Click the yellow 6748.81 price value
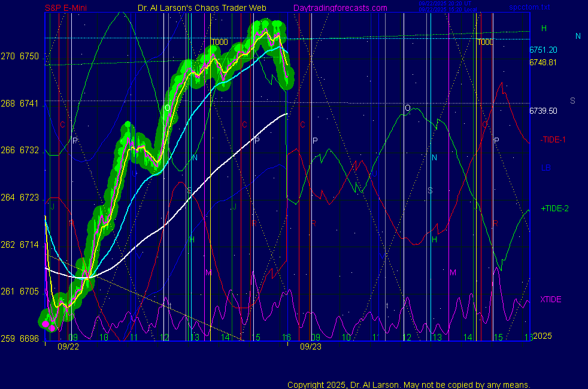 click(543, 62)
